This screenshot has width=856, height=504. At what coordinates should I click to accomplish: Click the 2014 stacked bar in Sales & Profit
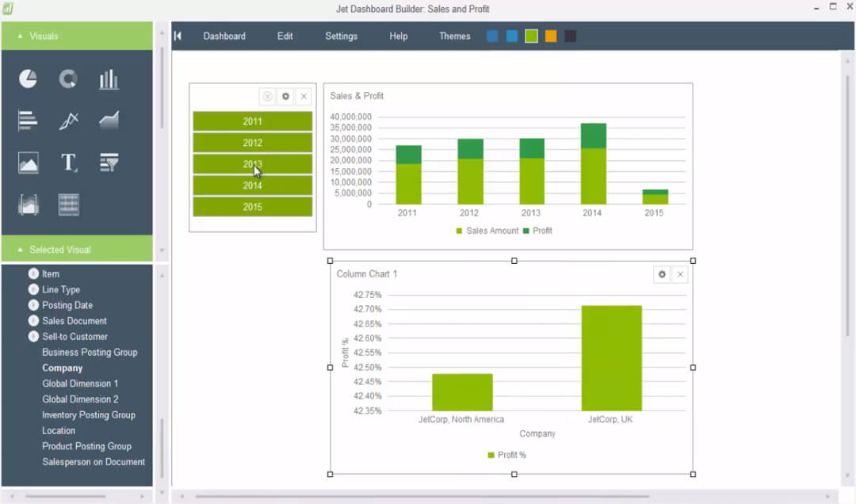click(594, 164)
